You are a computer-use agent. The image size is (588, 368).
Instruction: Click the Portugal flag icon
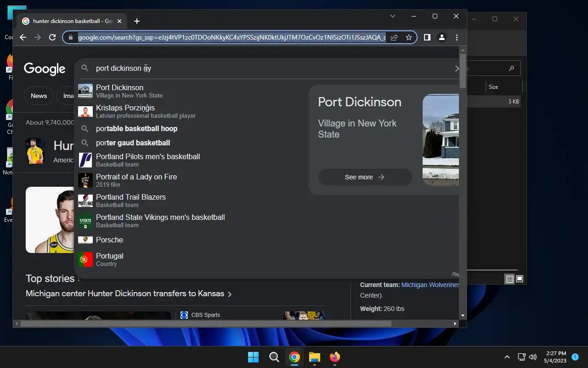pos(85,259)
